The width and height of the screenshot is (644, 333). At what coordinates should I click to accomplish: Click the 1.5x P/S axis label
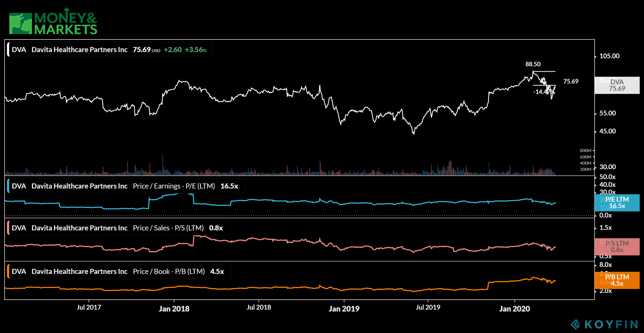tap(606, 228)
